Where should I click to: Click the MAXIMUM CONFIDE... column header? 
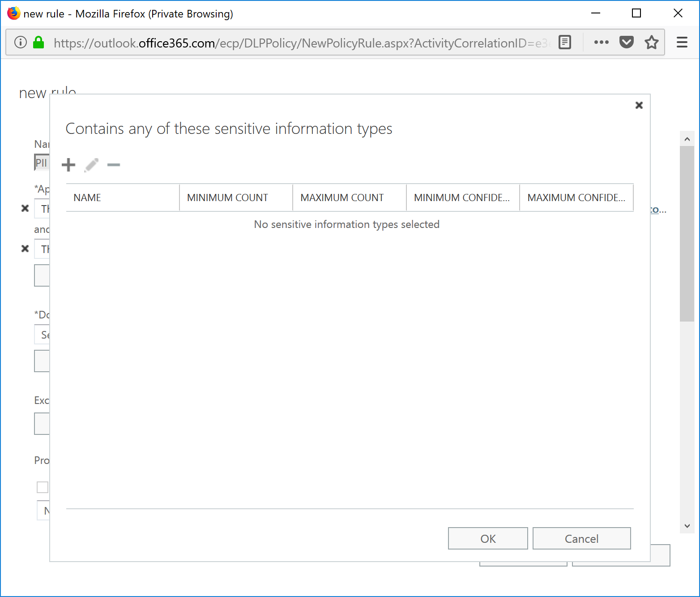pyautogui.click(x=576, y=198)
